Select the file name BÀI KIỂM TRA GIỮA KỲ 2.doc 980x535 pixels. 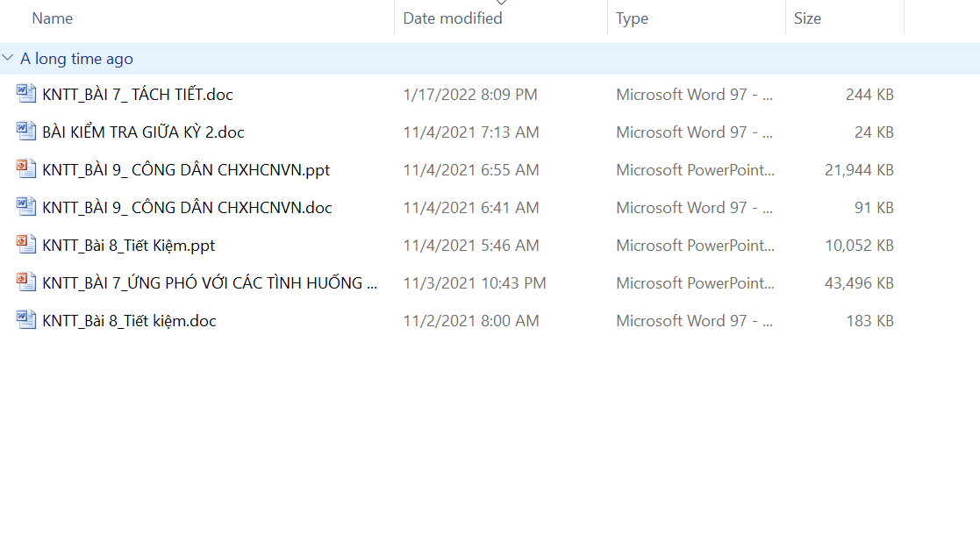click(x=143, y=132)
